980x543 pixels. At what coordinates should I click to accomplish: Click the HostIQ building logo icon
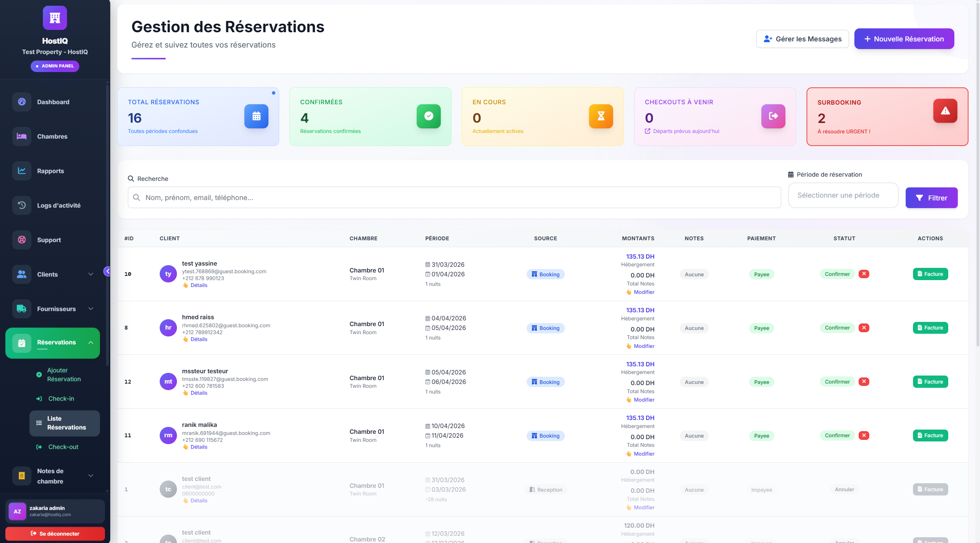pos(55,18)
